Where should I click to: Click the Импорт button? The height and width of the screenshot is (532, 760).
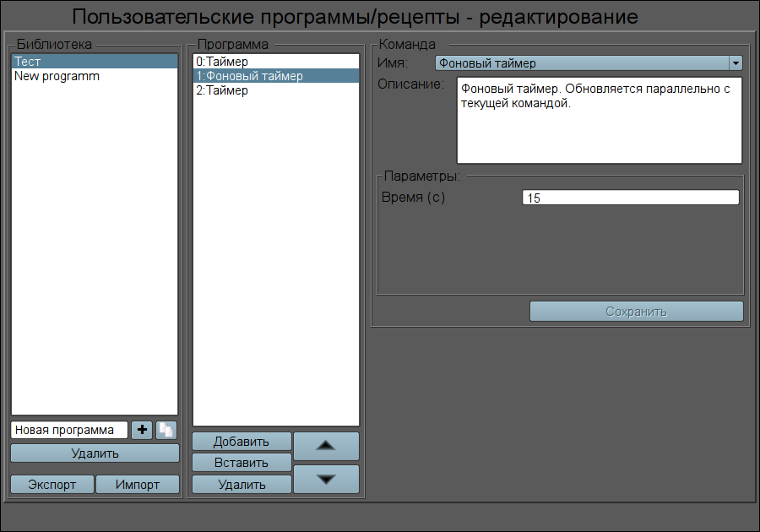138,485
